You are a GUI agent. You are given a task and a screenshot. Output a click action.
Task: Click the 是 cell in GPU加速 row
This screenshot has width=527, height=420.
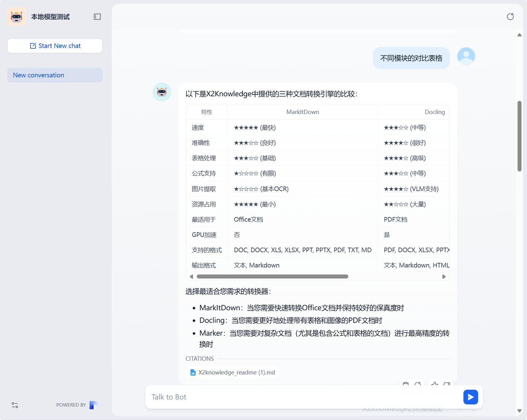coord(387,235)
